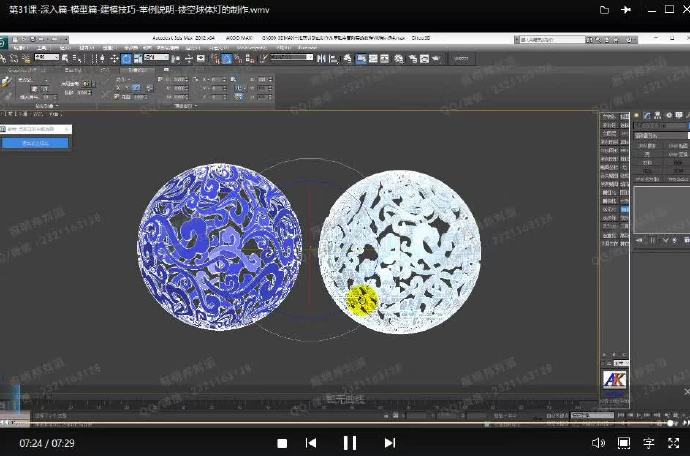Open the Rendered Frame Window icon
Screen dimensions: 690x456
(x=424, y=59)
